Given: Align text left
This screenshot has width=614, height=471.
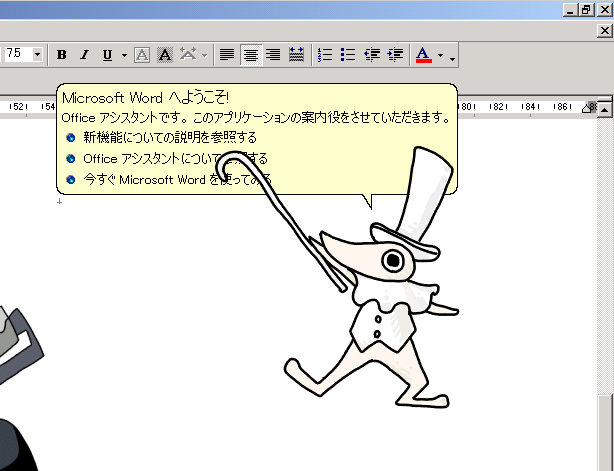Looking at the screenshot, I should point(227,55).
